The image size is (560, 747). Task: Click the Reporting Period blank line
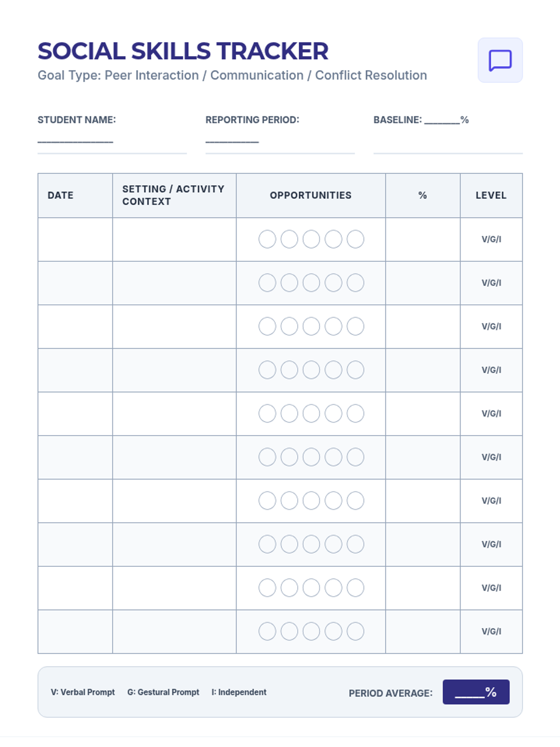click(x=232, y=141)
